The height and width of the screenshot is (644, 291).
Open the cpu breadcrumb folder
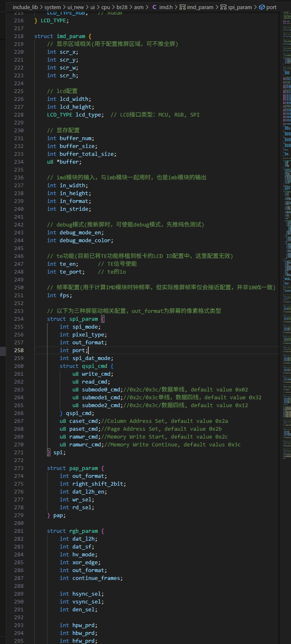pyautogui.click(x=106, y=7)
